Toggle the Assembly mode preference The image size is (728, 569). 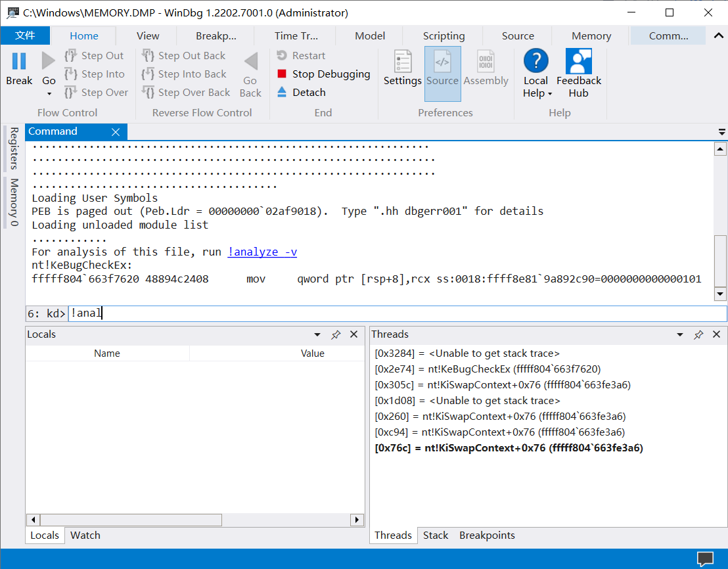[x=486, y=68]
